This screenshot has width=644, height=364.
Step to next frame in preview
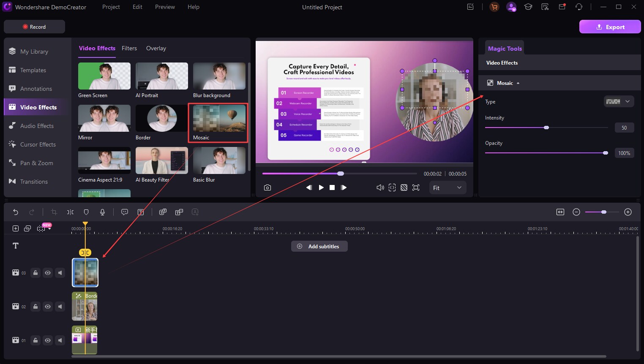click(344, 187)
